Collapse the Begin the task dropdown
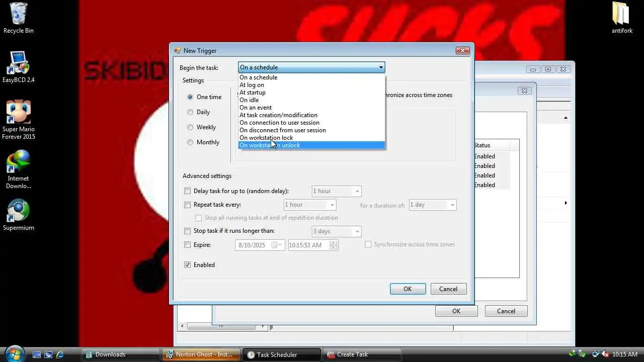Viewport: 644px width, 362px height. [x=381, y=67]
